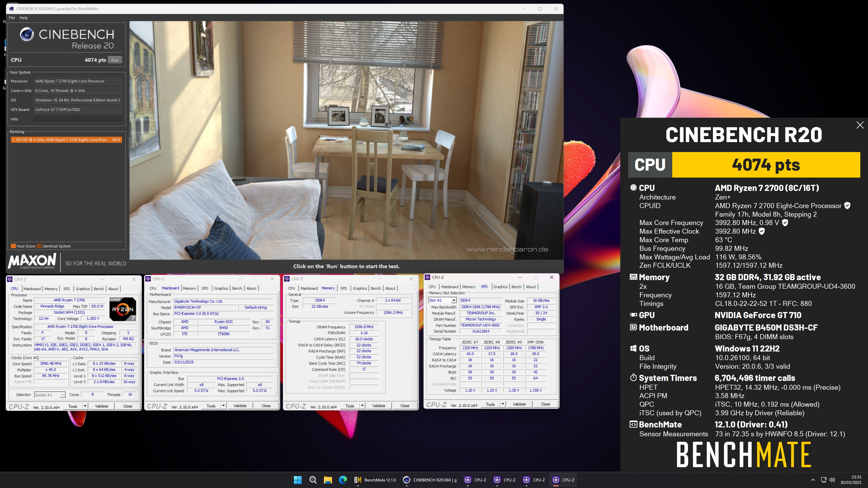Open SPD tab in CPU-Z CPU window
The height and width of the screenshot is (488, 868).
tap(67, 289)
